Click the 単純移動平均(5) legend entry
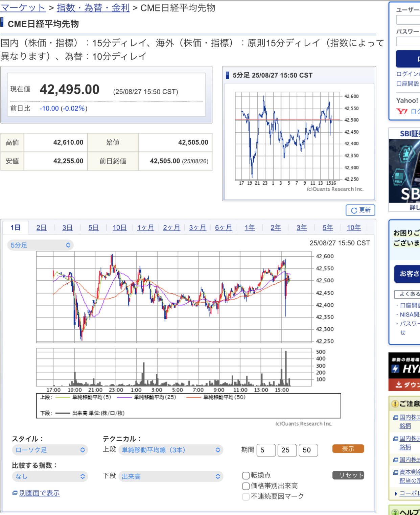 click(83, 397)
